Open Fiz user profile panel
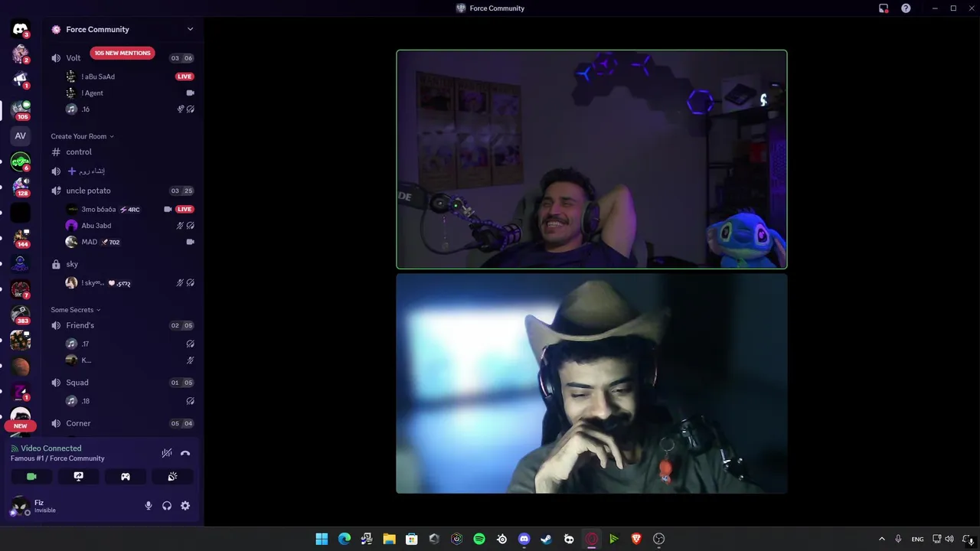 click(x=36, y=506)
